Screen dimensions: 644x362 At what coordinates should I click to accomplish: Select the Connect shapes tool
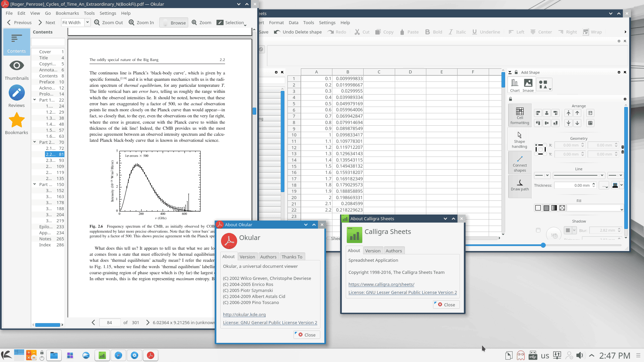pos(520,163)
